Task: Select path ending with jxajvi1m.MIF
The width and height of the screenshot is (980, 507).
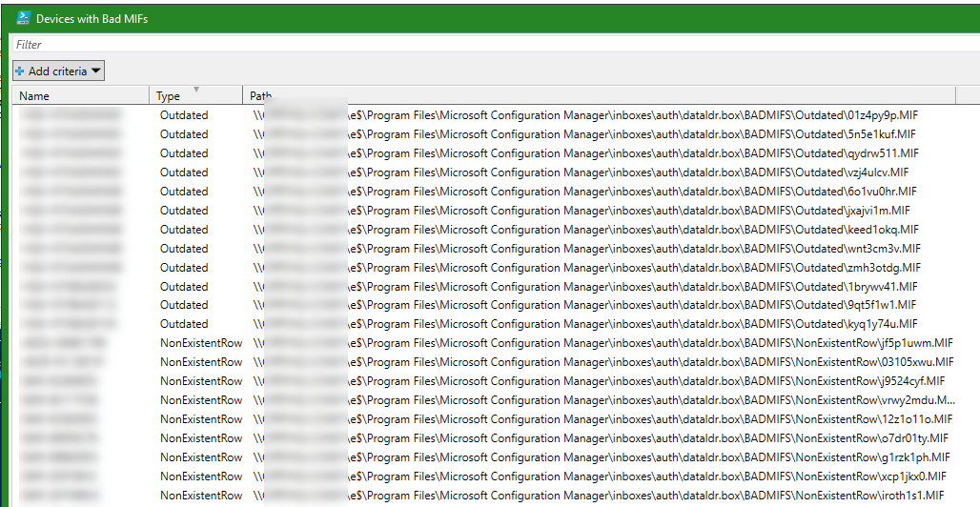Action: click(582, 211)
